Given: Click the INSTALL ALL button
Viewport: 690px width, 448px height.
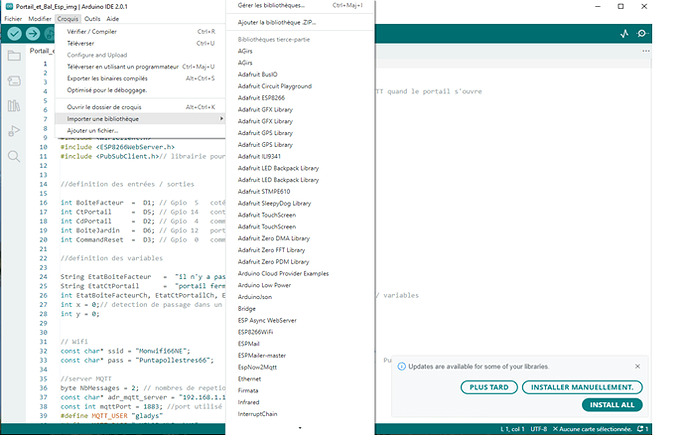Looking at the screenshot, I should pyautogui.click(x=612, y=405).
